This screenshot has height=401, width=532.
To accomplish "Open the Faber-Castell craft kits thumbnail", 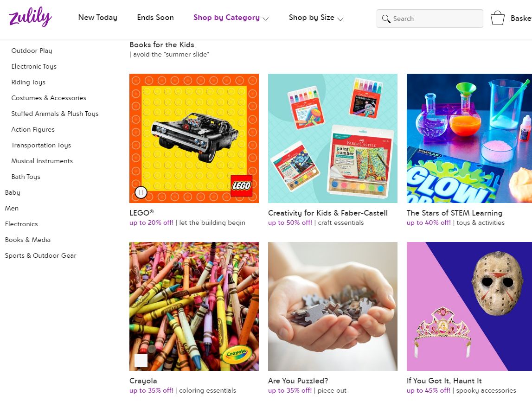I will pos(333,138).
